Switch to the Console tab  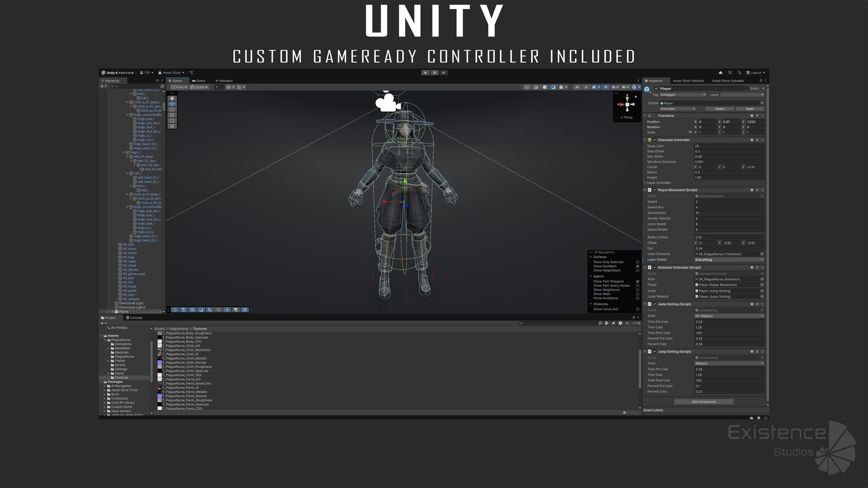134,318
